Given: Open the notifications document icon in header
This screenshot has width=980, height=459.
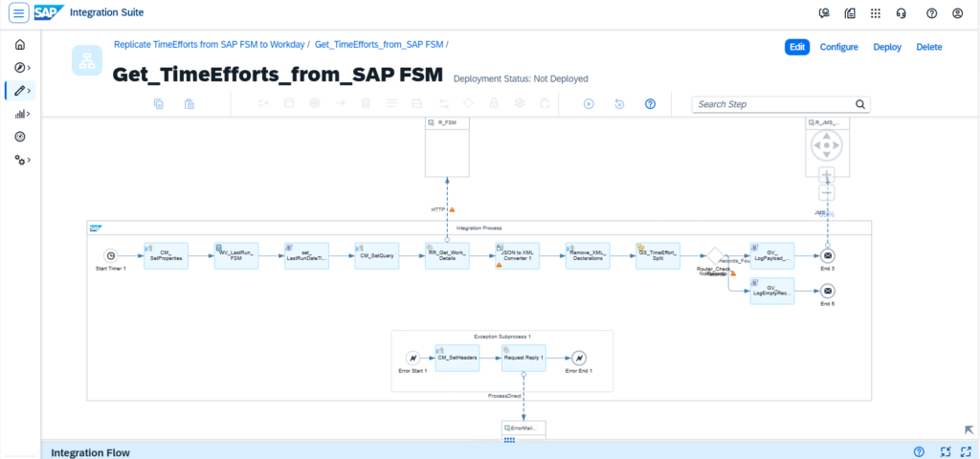Looking at the screenshot, I should [850, 13].
